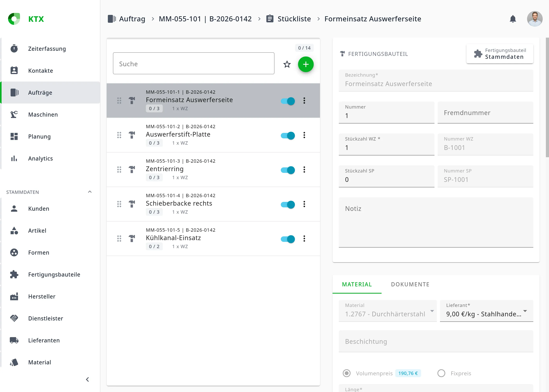Viewport: 549px width, 392px height.
Task: Open Zeiterfassung stopwatch icon in sidebar
Action: [x=14, y=49]
